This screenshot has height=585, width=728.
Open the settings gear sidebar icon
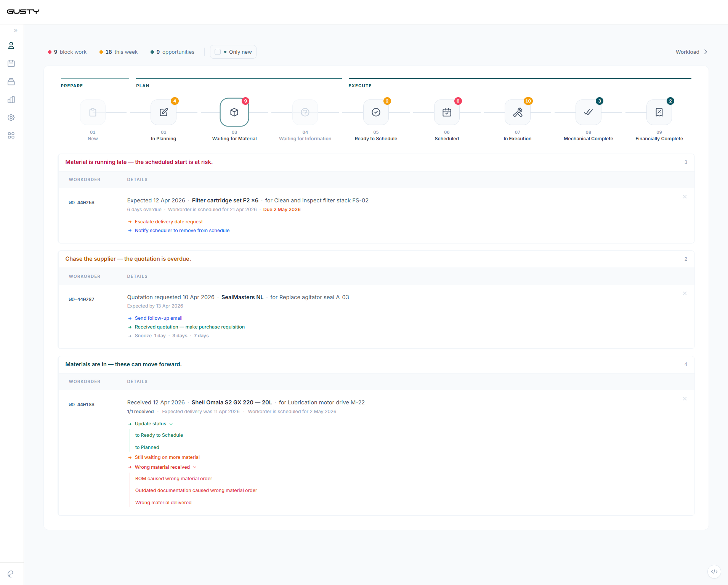click(11, 117)
